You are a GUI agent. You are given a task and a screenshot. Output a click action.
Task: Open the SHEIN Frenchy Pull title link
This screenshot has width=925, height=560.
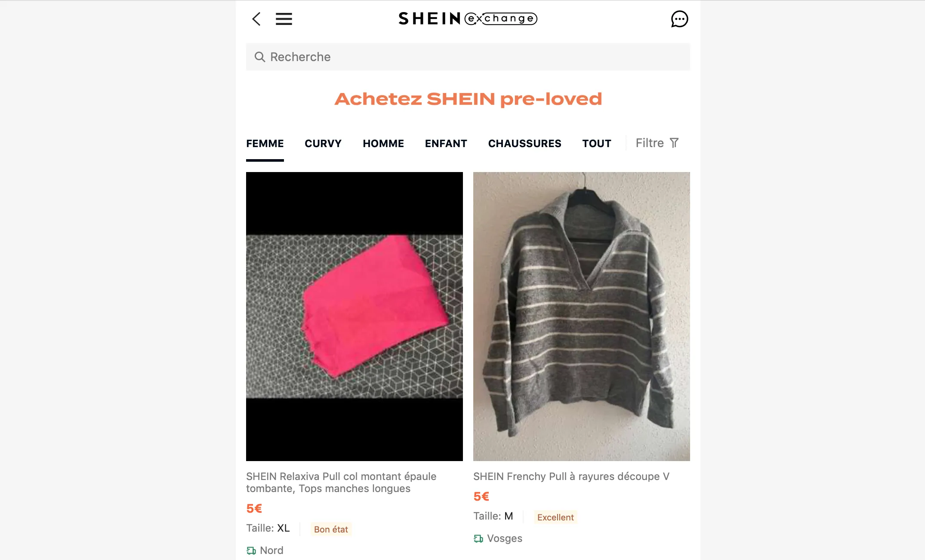(x=571, y=477)
